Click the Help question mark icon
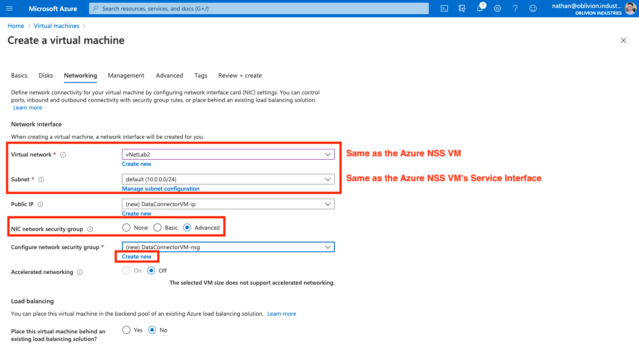639x364 pixels. [515, 8]
